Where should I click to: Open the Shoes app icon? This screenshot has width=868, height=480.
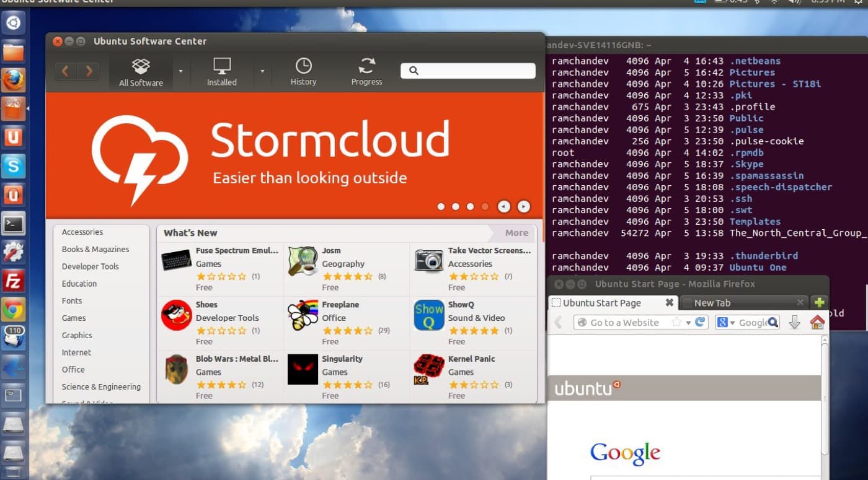point(177,315)
